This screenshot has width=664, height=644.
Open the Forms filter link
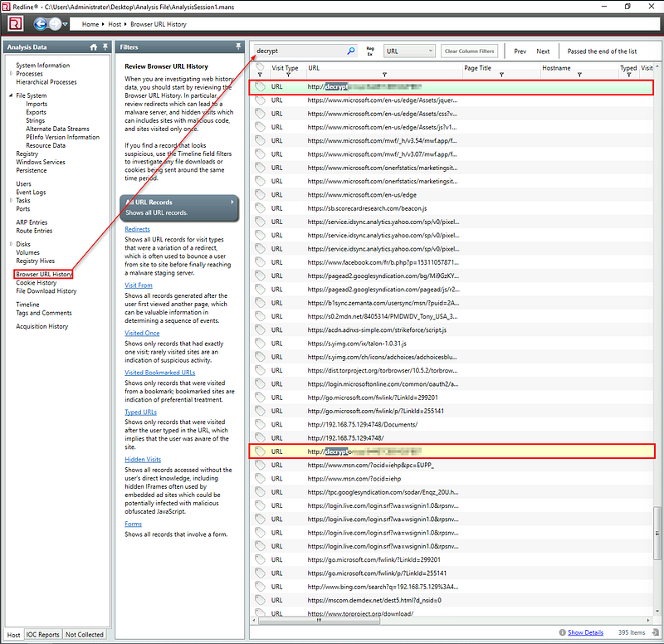click(133, 524)
